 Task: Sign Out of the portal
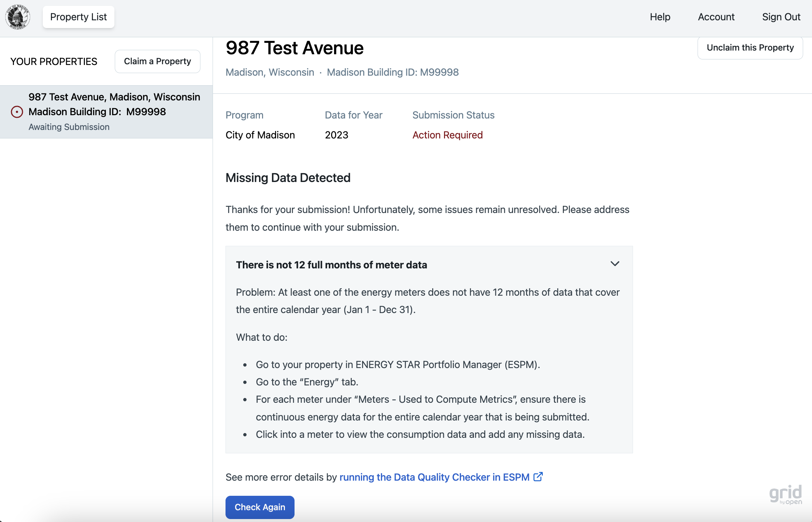(x=781, y=17)
